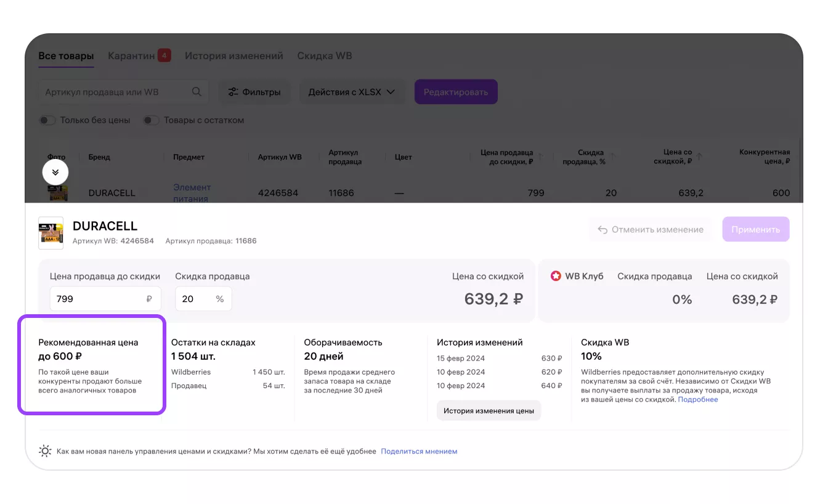Click the filter sliders icon
This screenshot has height=504, width=828.
coord(233,92)
